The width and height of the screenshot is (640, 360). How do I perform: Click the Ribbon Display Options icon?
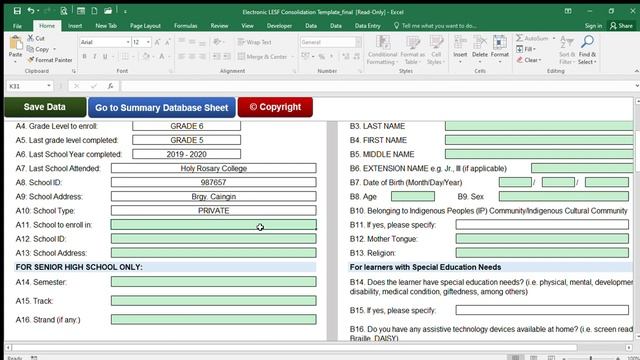pos(568,11)
